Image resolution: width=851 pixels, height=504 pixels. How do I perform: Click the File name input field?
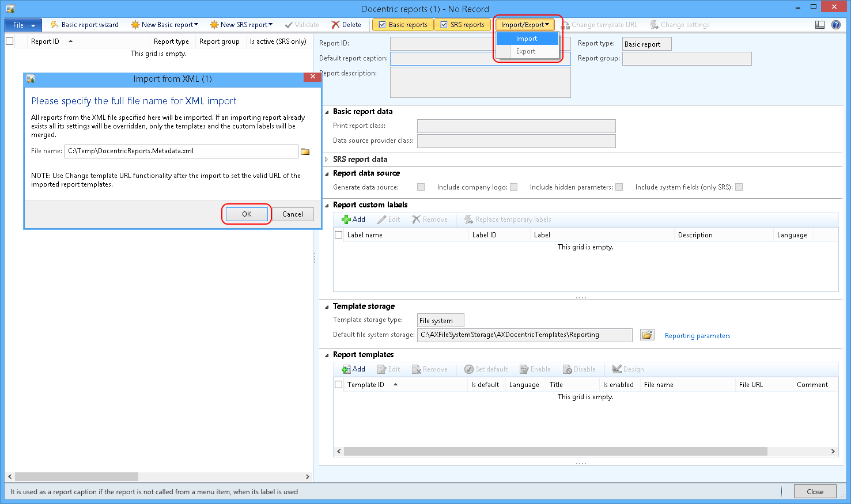pyautogui.click(x=181, y=151)
